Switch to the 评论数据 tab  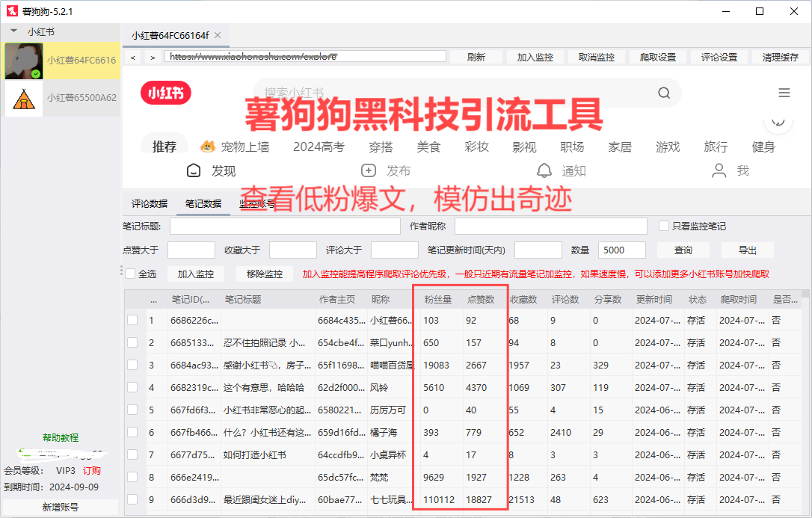coord(150,203)
